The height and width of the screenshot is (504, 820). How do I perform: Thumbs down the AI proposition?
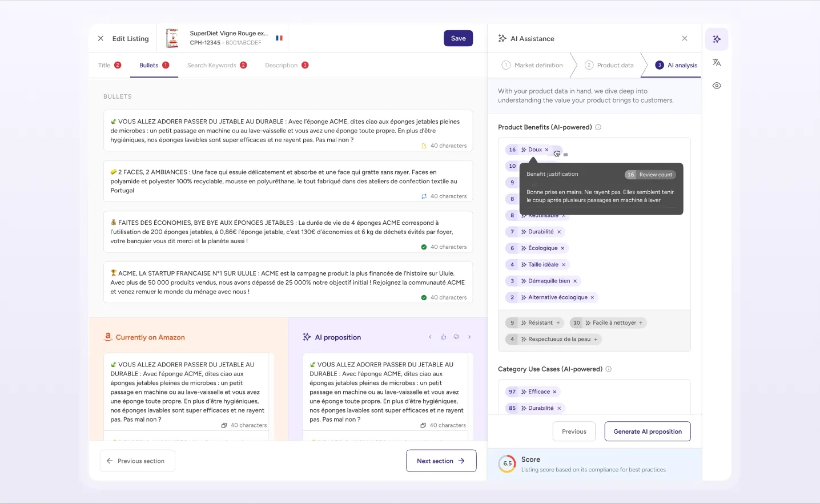[x=456, y=337]
